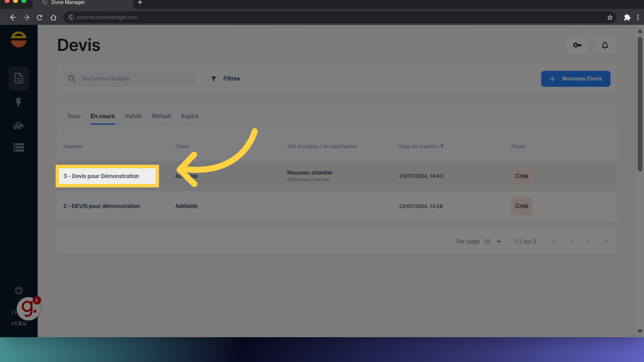Switch to the Expiré tab

[x=190, y=116]
